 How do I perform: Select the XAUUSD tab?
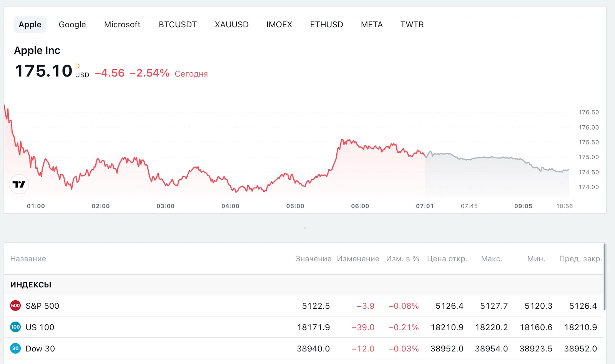[232, 25]
